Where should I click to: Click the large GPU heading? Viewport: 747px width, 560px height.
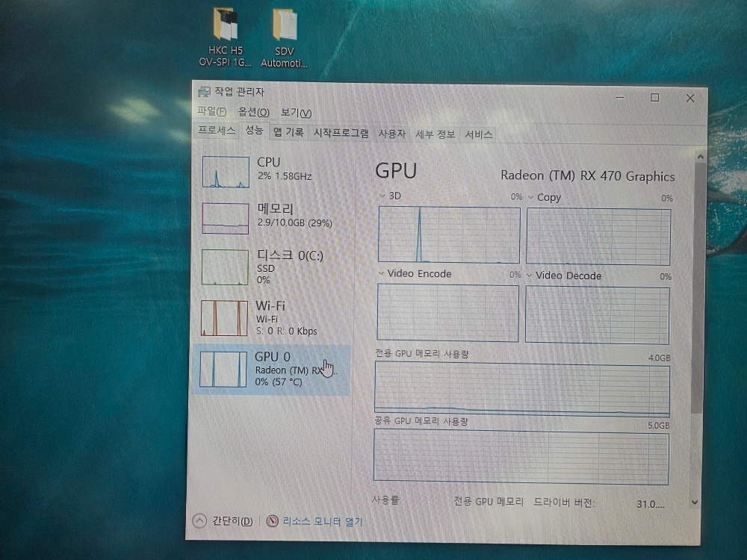(x=396, y=171)
